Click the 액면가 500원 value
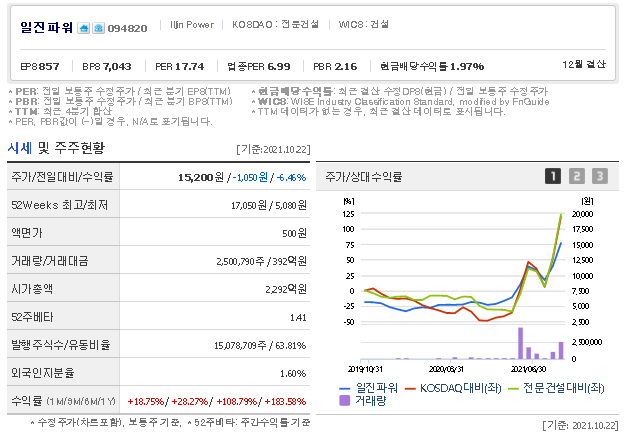The height and width of the screenshot is (436, 631). coord(294,233)
